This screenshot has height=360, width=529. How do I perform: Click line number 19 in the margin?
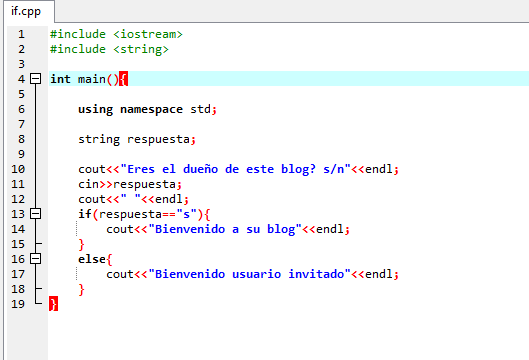(x=18, y=304)
